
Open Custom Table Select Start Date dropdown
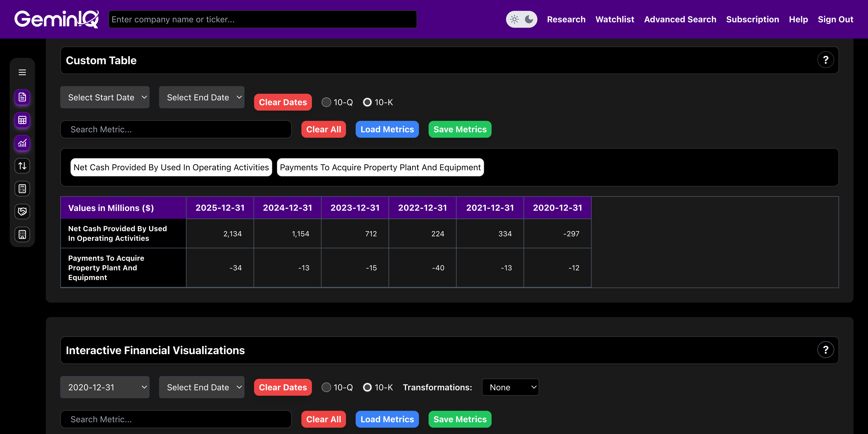click(105, 97)
